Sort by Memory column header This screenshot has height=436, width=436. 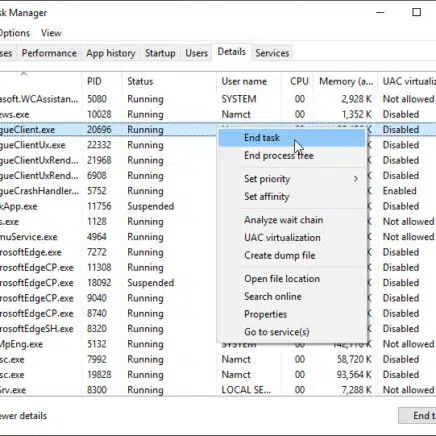(x=345, y=81)
